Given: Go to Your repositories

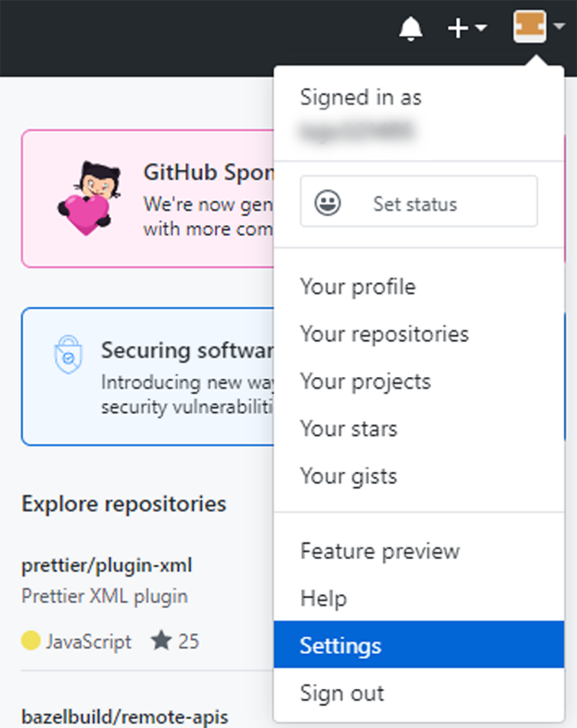Looking at the screenshot, I should 384,334.
